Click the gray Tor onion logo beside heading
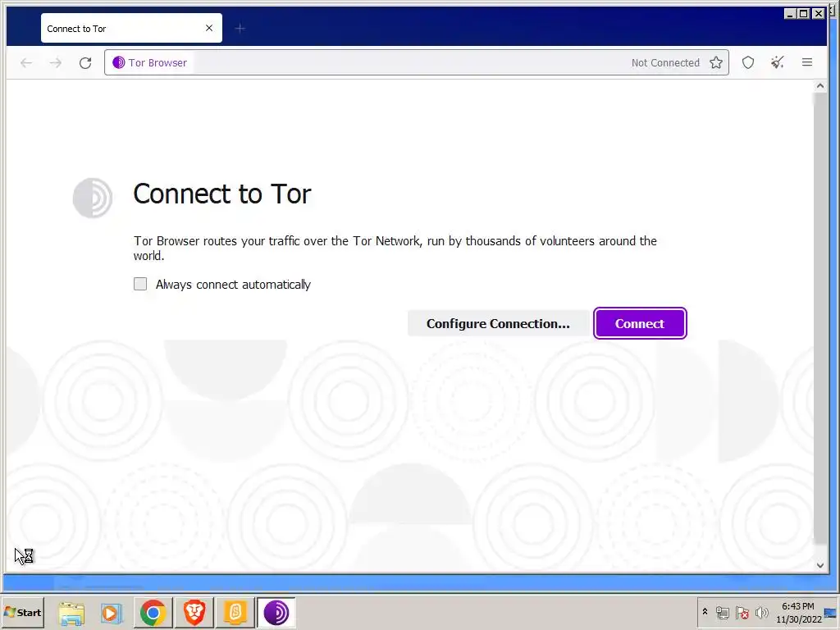This screenshot has height=630, width=840. point(93,198)
